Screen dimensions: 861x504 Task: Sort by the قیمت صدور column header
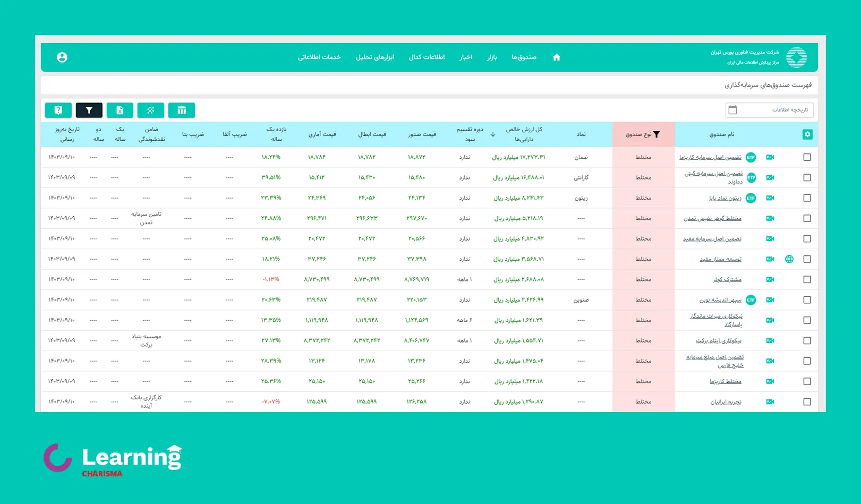click(x=422, y=134)
